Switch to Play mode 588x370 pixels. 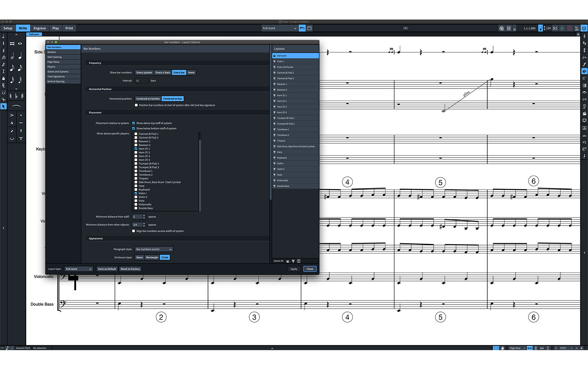[x=55, y=28]
